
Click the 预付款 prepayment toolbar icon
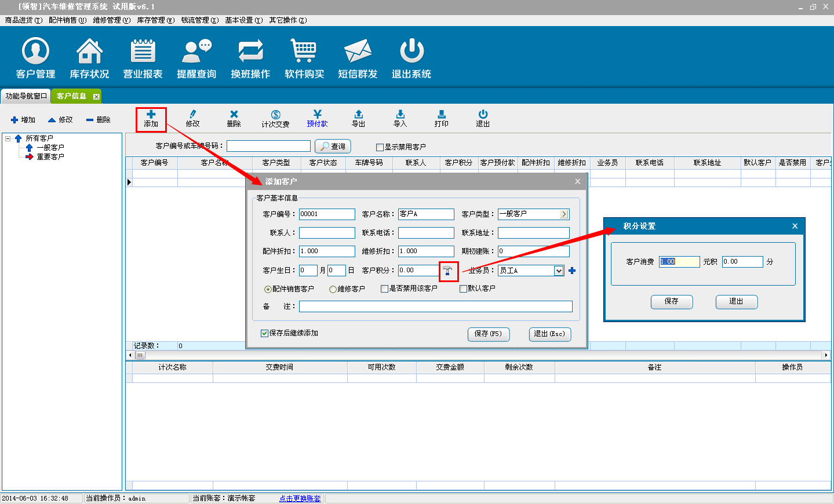tap(317, 118)
